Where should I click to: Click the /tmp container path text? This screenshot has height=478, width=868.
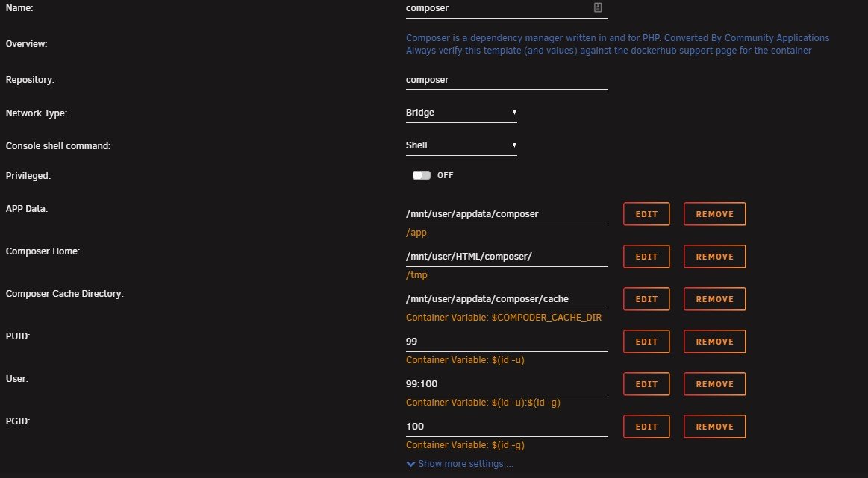[417, 275]
